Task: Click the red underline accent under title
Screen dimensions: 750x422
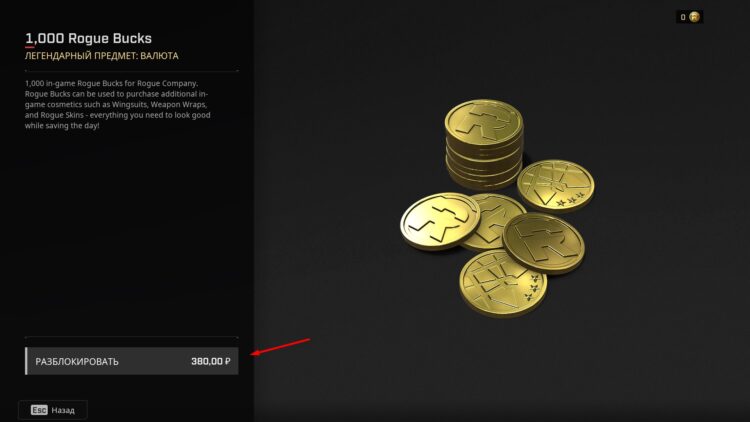Action: point(30,47)
